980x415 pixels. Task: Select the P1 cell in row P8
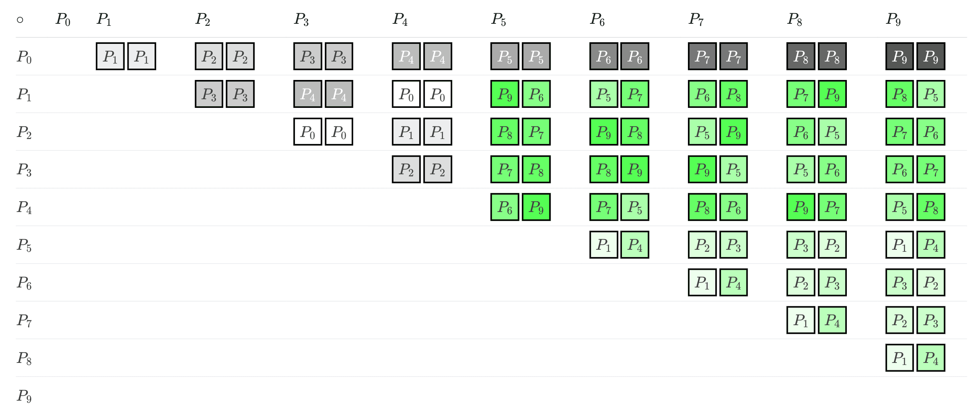click(x=899, y=358)
